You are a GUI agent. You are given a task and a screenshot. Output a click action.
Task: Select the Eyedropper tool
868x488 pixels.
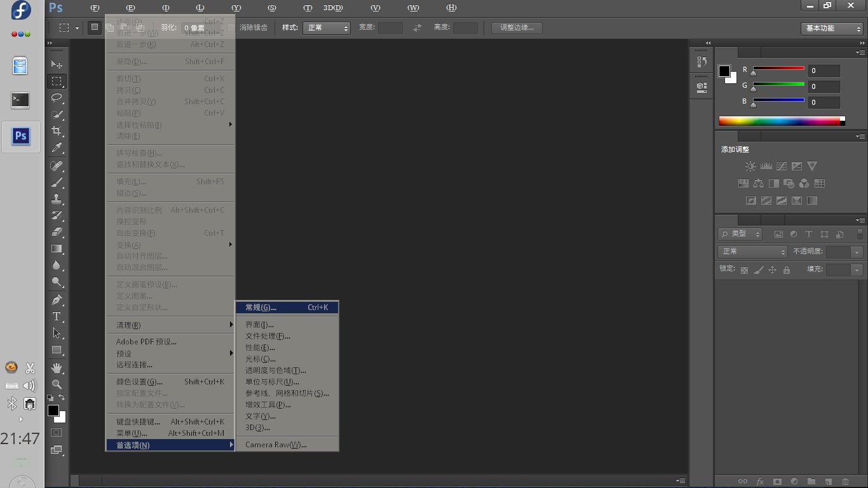click(57, 147)
